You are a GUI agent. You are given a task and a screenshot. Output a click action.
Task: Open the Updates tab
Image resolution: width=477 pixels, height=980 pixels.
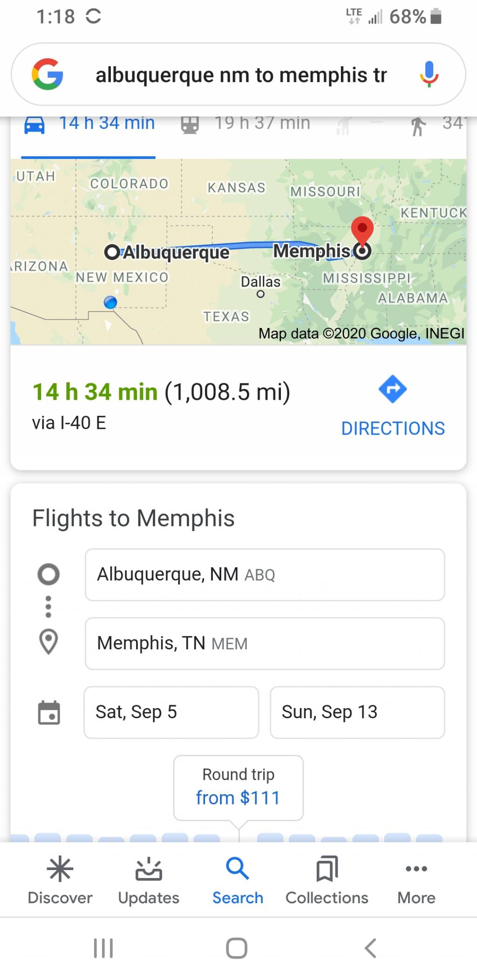[149, 880]
